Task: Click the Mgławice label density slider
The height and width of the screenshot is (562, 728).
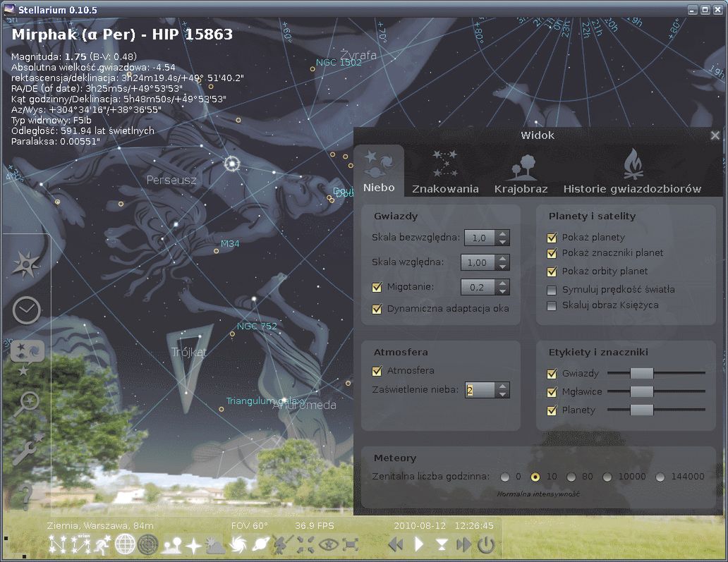Action: pos(642,392)
